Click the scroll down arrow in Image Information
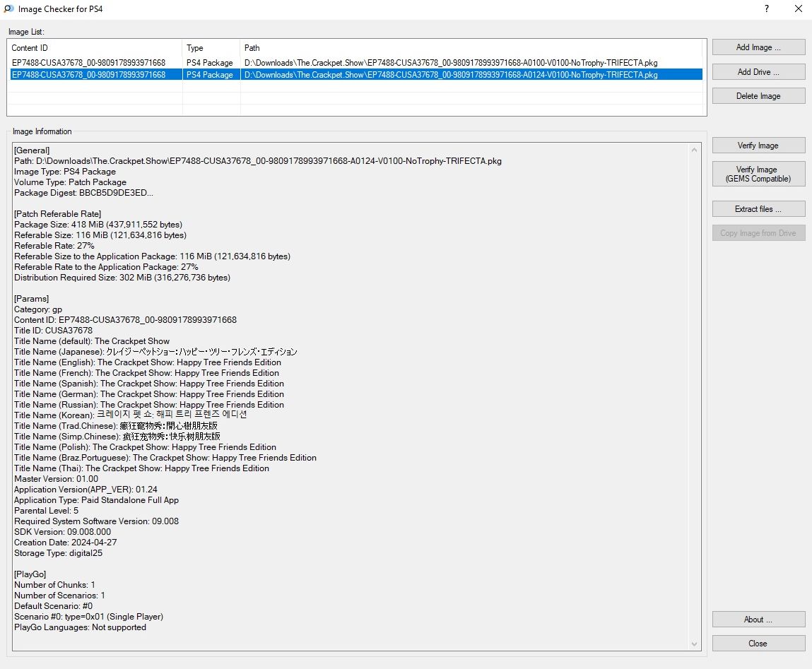 click(695, 644)
